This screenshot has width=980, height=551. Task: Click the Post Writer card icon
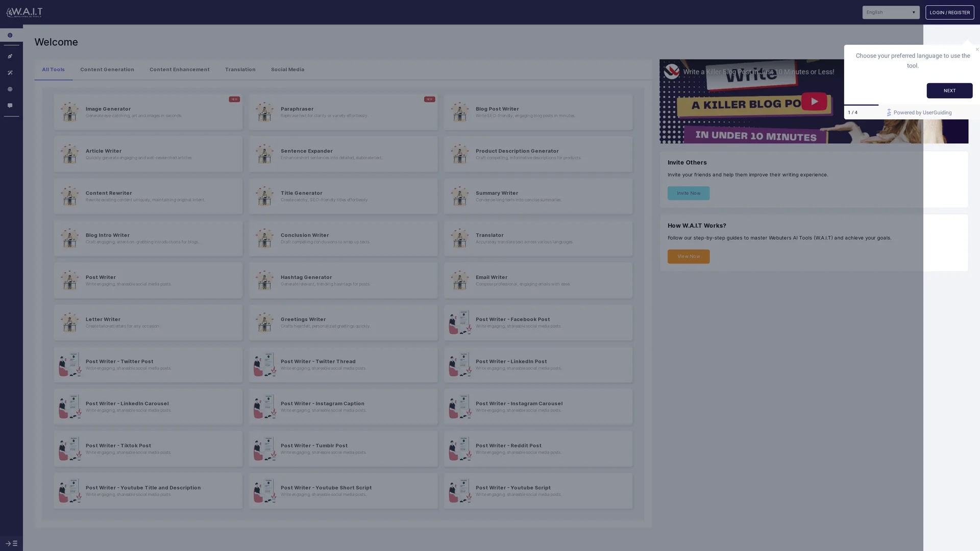(x=69, y=280)
